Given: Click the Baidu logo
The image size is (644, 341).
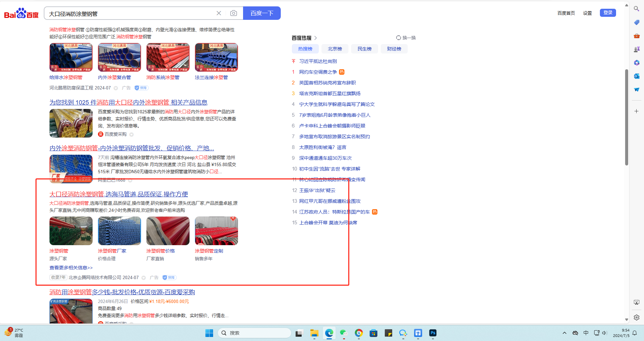Looking at the screenshot, I should tap(21, 13).
